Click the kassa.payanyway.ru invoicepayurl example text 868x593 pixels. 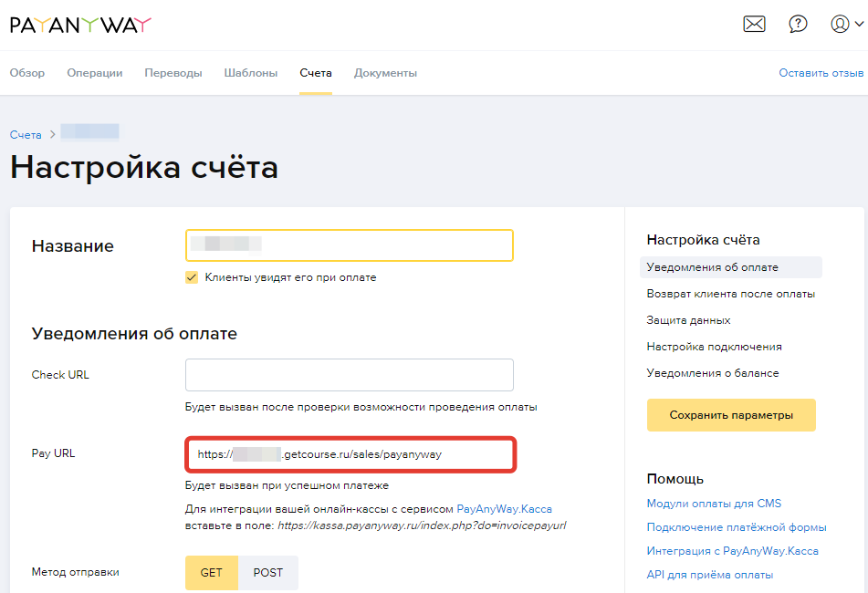(x=422, y=525)
